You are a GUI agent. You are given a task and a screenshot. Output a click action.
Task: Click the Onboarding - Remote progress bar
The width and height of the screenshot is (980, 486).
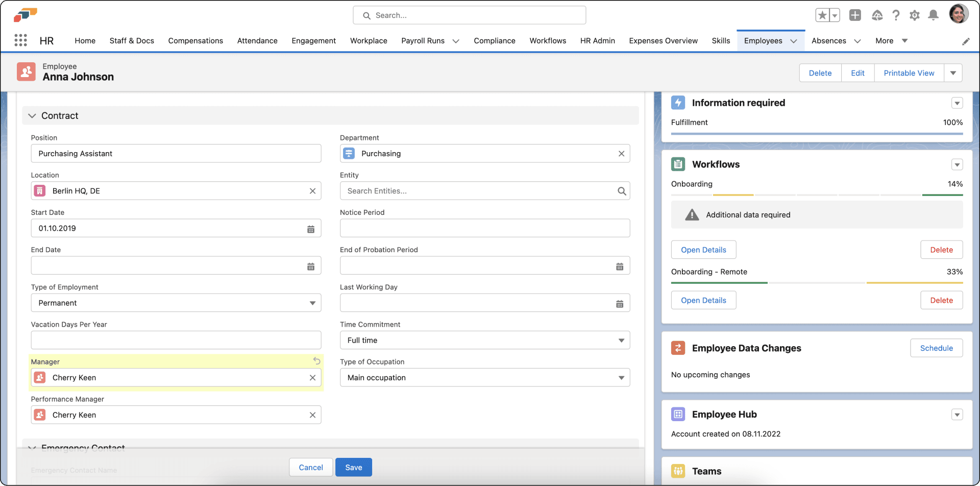pyautogui.click(x=817, y=283)
